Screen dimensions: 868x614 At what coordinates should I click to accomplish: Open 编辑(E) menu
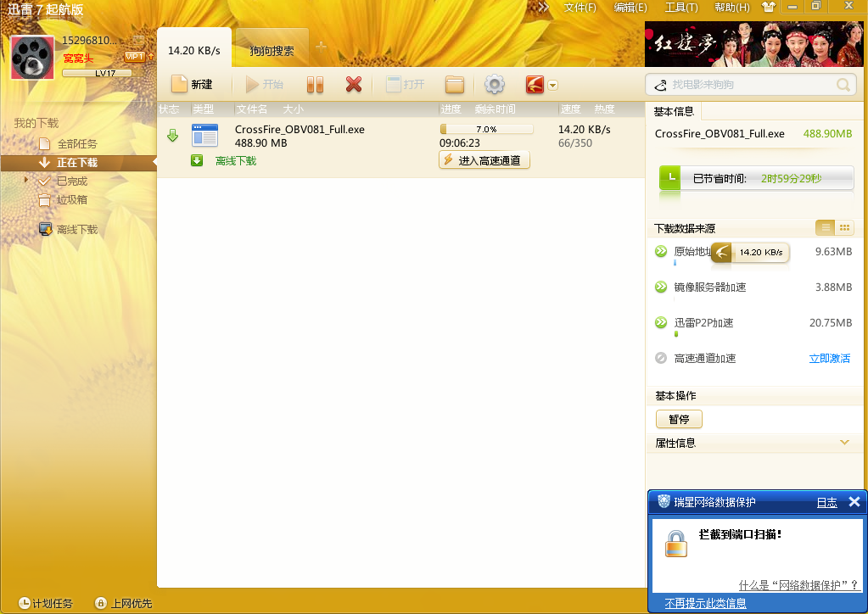point(630,7)
